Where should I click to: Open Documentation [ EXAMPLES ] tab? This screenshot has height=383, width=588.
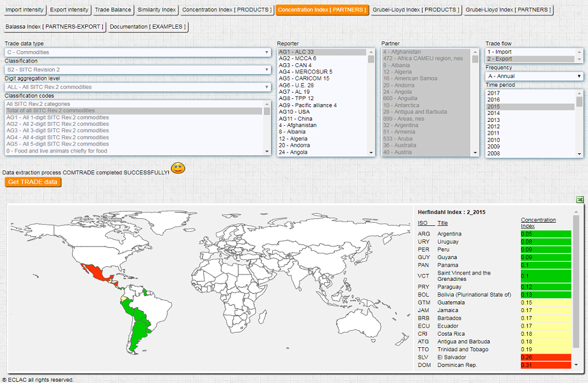[x=148, y=27]
